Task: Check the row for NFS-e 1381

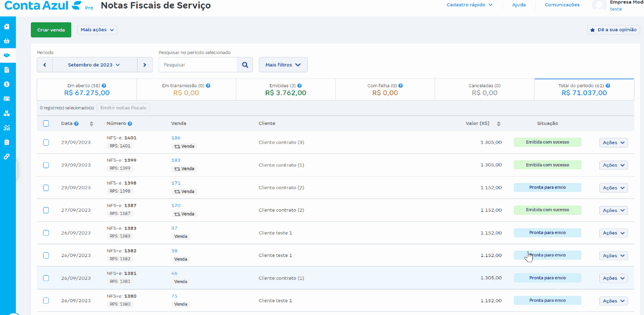Action: point(46,278)
